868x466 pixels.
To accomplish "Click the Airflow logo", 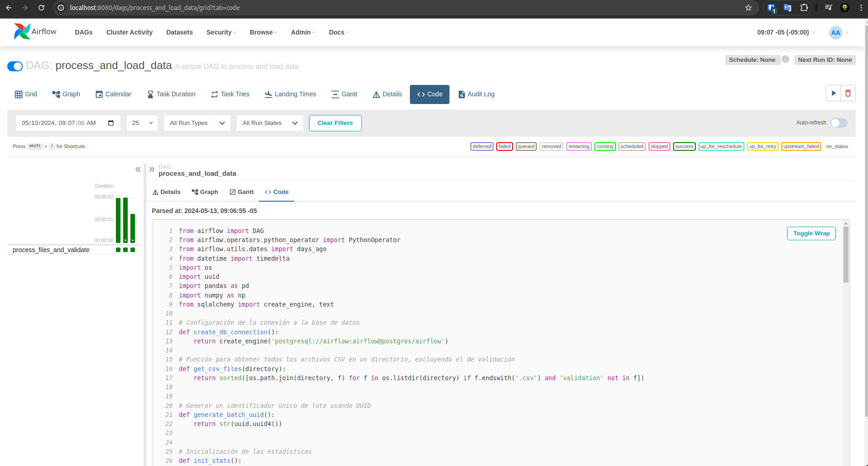I will pos(35,31).
